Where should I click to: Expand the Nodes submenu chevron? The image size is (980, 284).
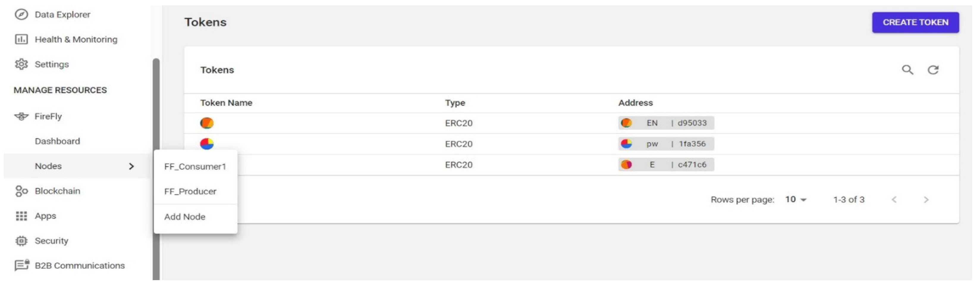131,166
